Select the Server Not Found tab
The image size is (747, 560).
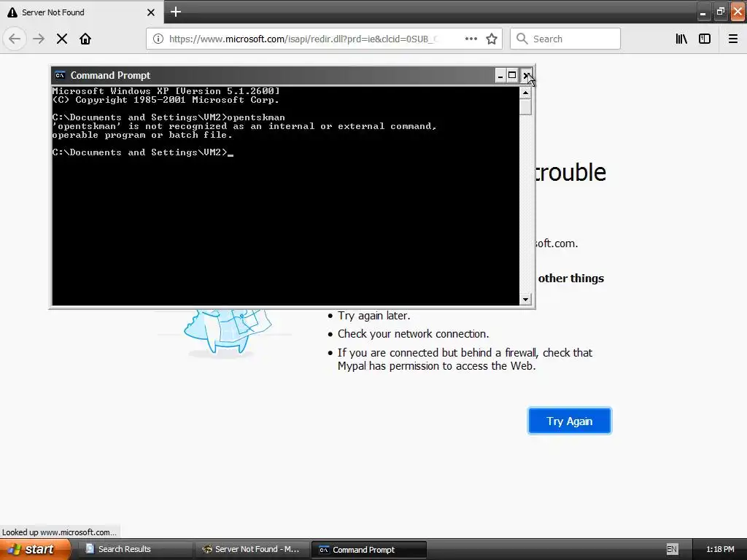[x=81, y=12]
